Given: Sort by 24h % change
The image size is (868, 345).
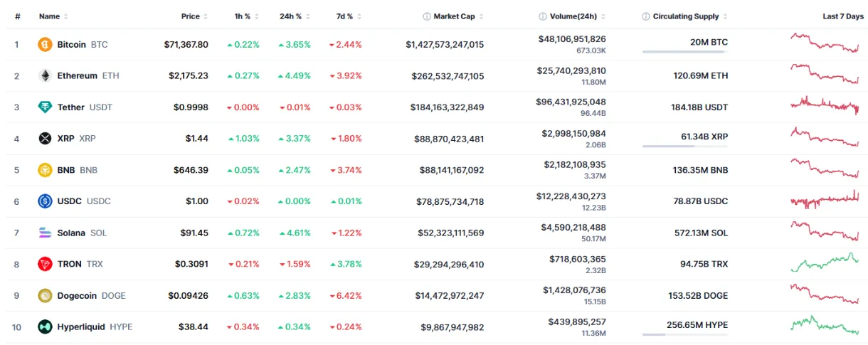Looking at the screenshot, I should click(290, 16).
